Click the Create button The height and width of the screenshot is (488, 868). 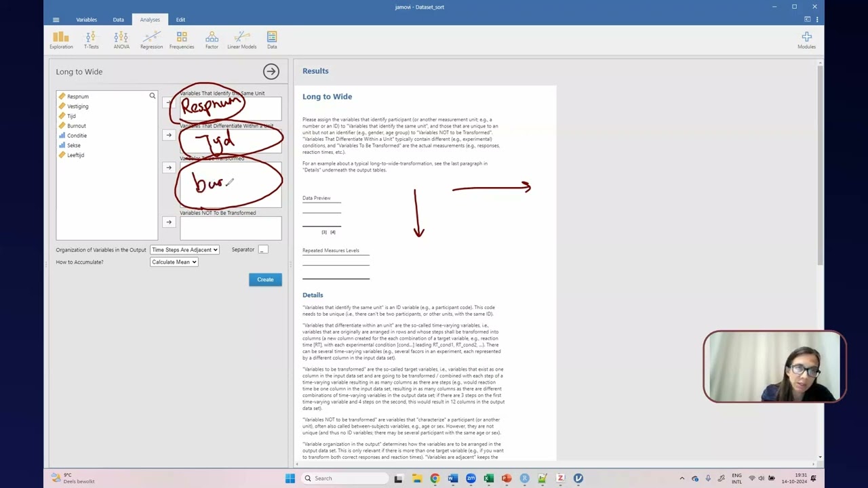tap(265, 279)
